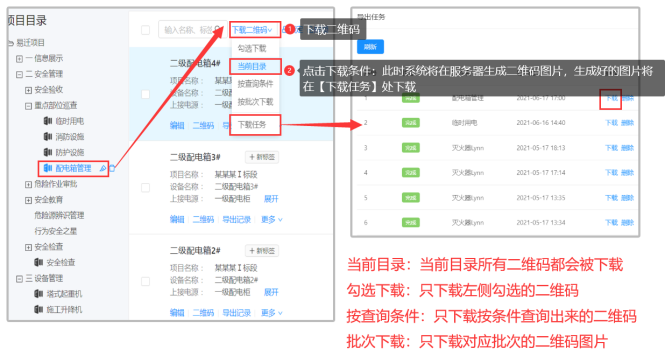The width and height of the screenshot is (666, 363).
Task: Click the search magnifier icon in input box
Action: [x=218, y=29]
